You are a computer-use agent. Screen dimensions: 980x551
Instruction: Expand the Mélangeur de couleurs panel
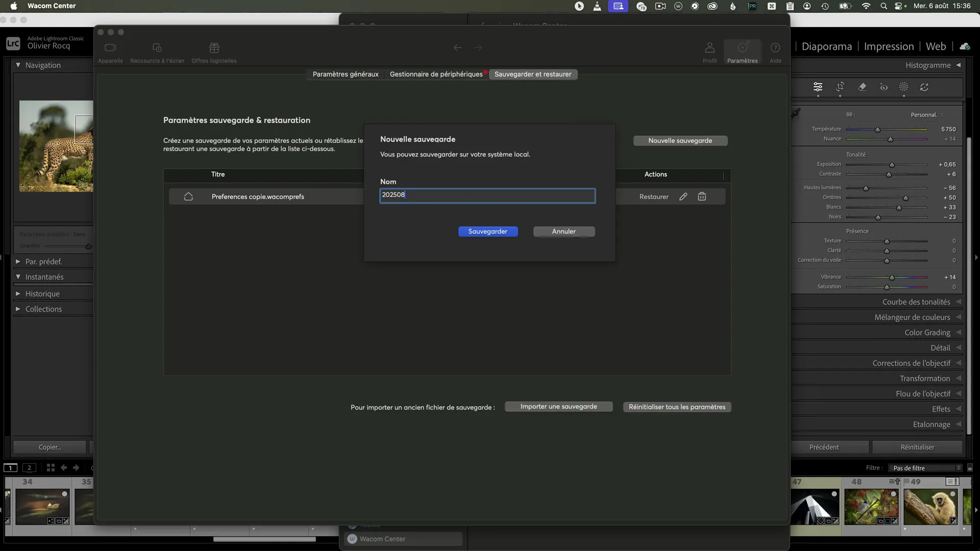pos(958,317)
